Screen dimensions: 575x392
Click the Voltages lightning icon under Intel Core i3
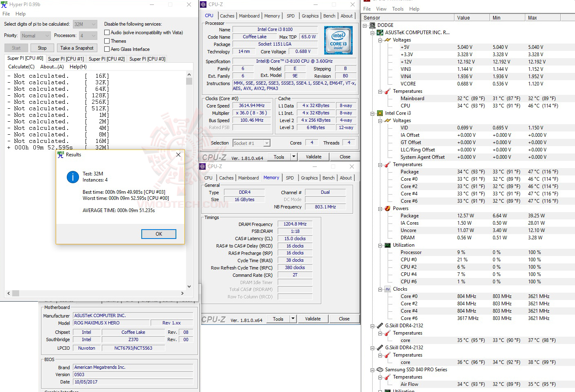(388, 120)
